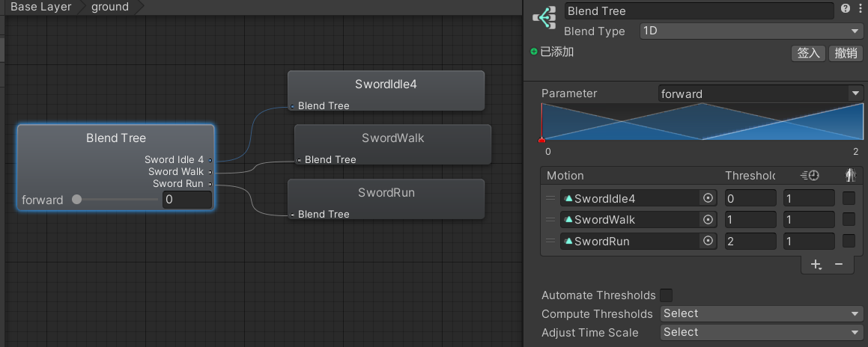Click the 签入 check-in button
This screenshot has width=868, height=347.
(x=808, y=53)
